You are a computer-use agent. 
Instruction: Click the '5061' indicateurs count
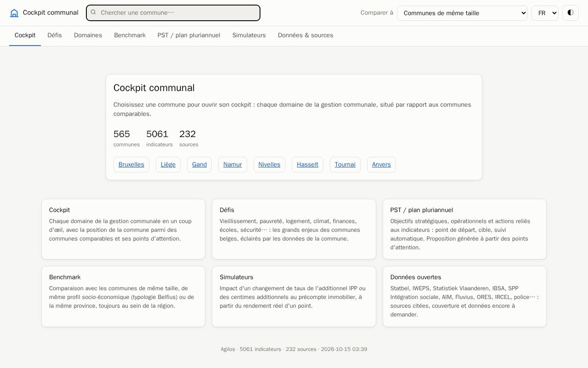157,134
